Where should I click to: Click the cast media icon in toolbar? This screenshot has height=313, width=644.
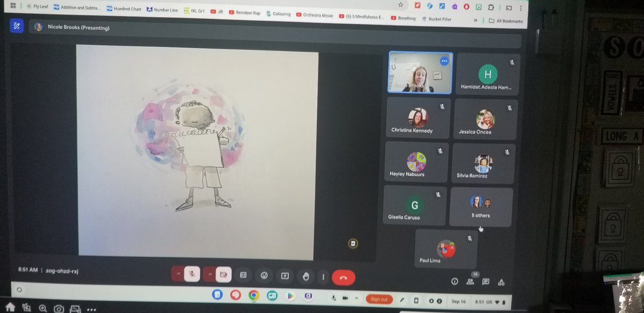pyautogui.click(x=508, y=8)
